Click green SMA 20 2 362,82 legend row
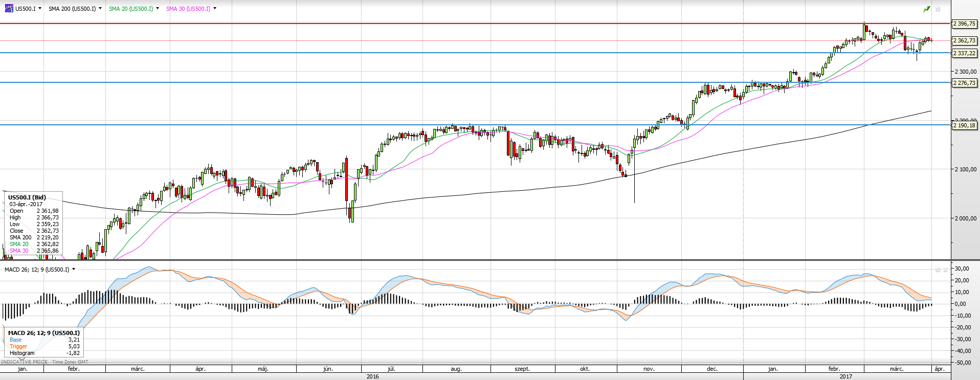 34,244
